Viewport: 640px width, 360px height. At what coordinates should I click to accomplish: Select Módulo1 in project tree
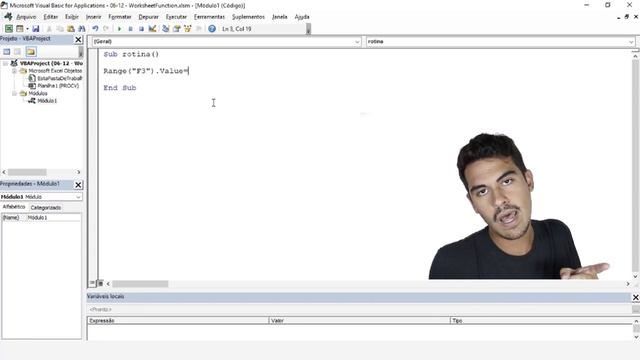[47, 101]
